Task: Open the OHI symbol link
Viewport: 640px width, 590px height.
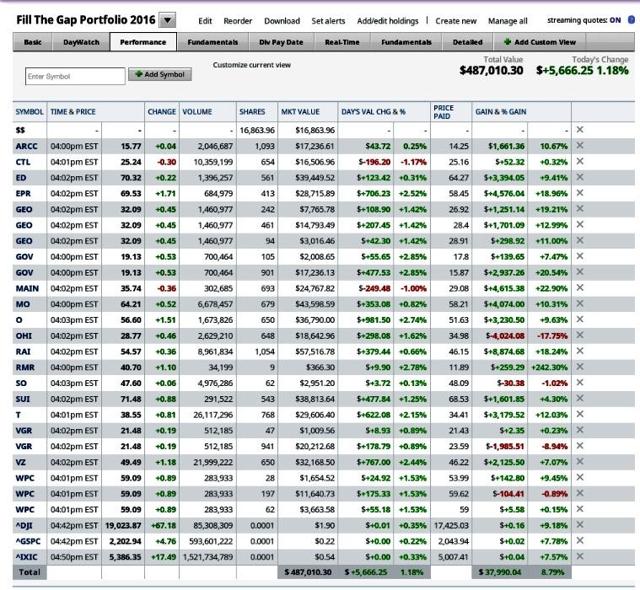Action: [x=24, y=336]
